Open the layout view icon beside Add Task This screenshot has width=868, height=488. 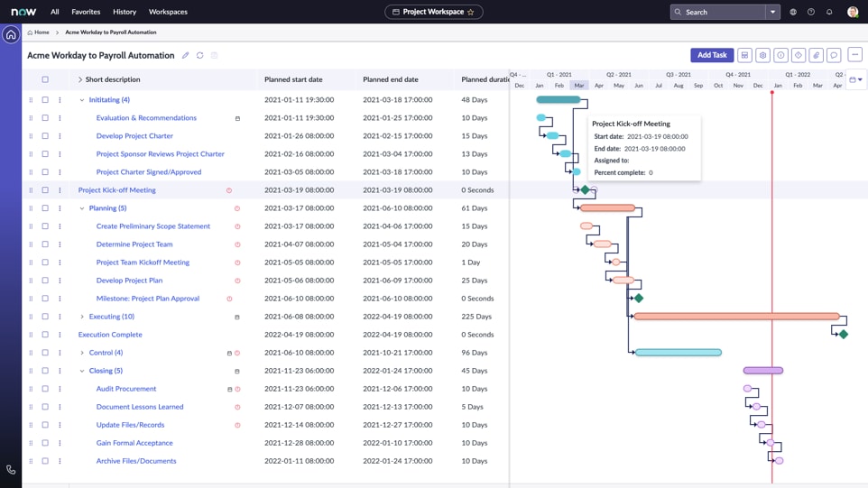(x=744, y=55)
